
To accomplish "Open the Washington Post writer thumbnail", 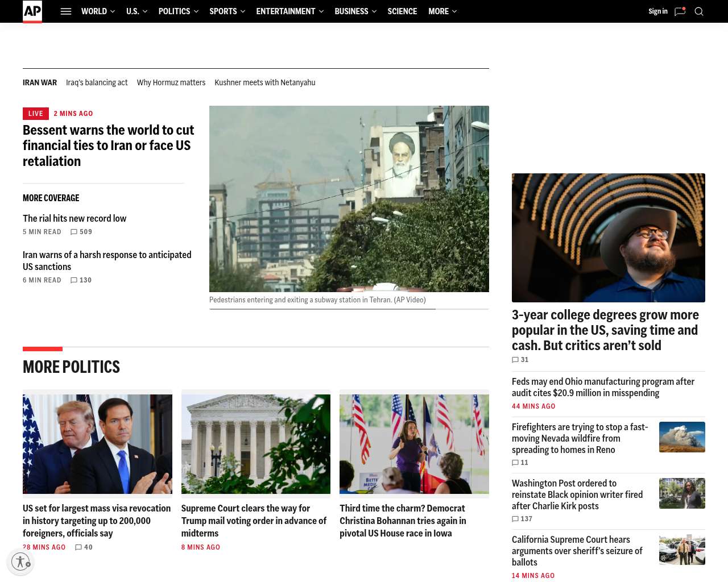I will point(682,493).
